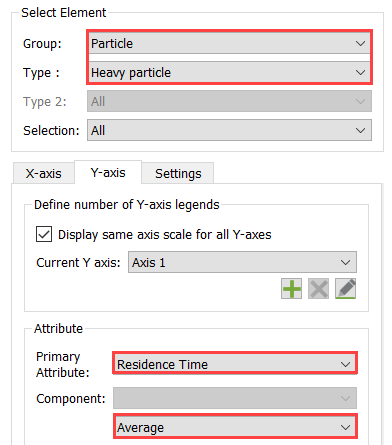Open the Type dropdown showing Heavy particle
Image resolution: width=392 pixels, height=445 pixels.
tap(229, 72)
